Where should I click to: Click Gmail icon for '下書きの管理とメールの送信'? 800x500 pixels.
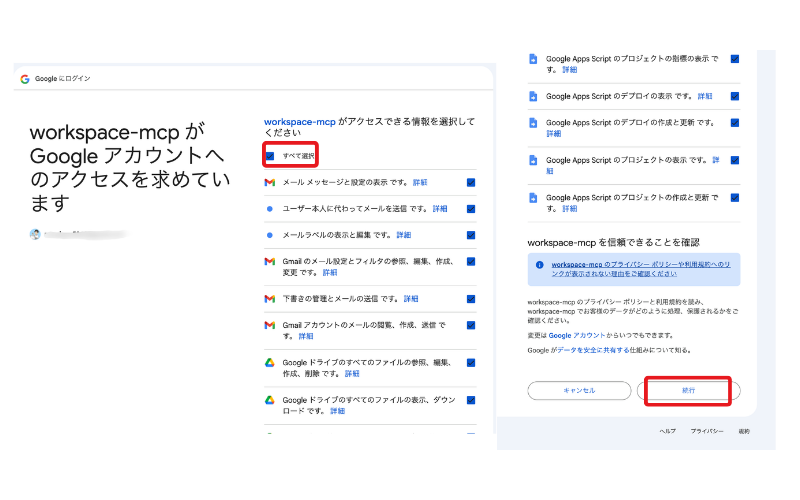(270, 299)
